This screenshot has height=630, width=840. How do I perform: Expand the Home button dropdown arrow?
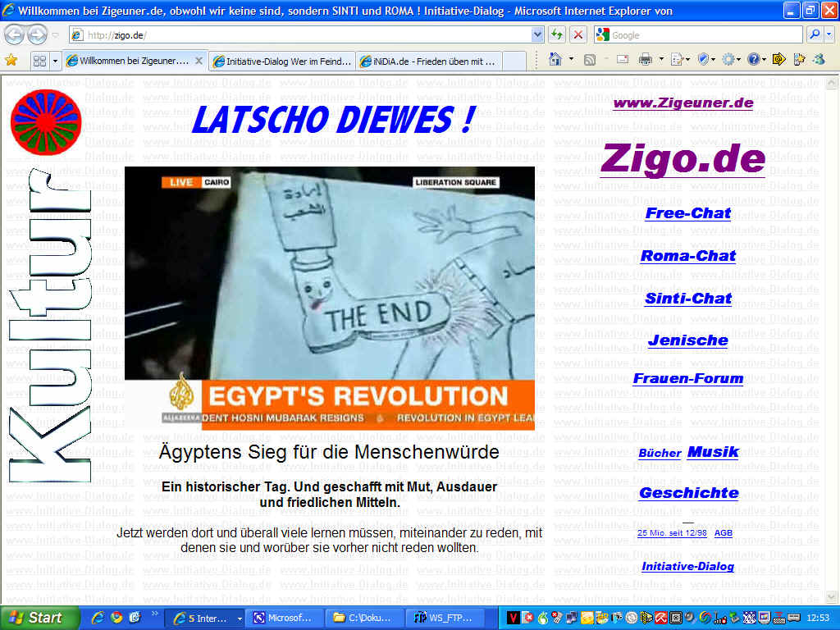pos(571,59)
